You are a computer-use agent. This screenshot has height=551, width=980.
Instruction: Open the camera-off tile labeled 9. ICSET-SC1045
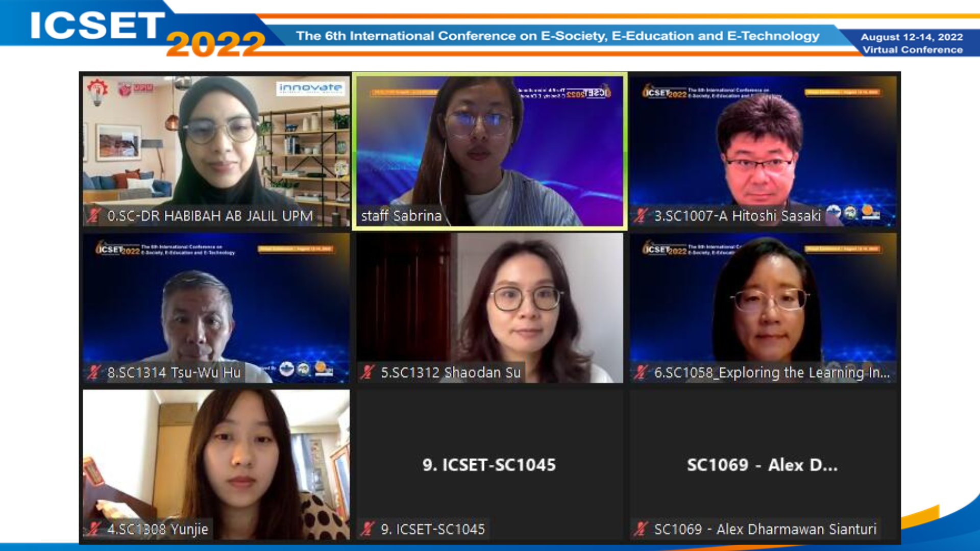pyautogui.click(x=489, y=464)
